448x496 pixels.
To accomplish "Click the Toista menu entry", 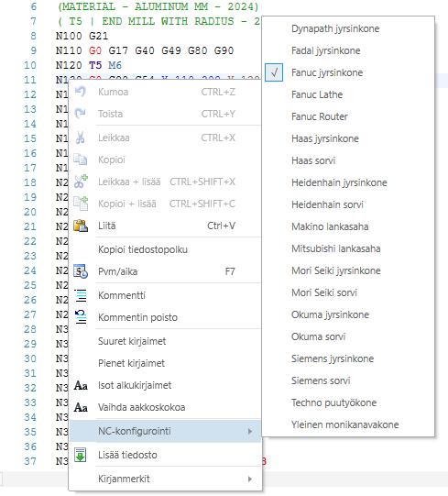I will [x=165, y=114].
